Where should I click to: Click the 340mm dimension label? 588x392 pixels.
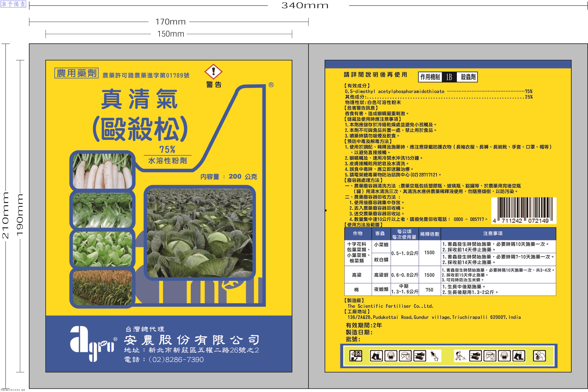tap(305, 6)
